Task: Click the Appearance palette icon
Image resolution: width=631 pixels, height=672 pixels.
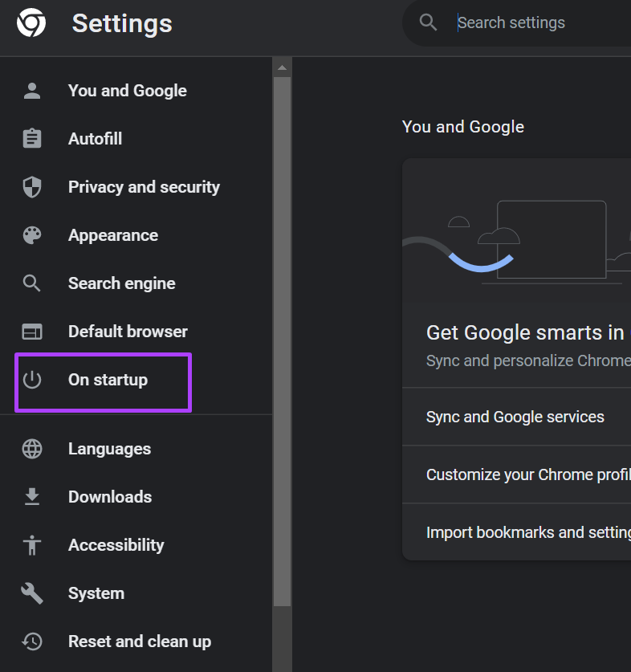Action: 32,235
